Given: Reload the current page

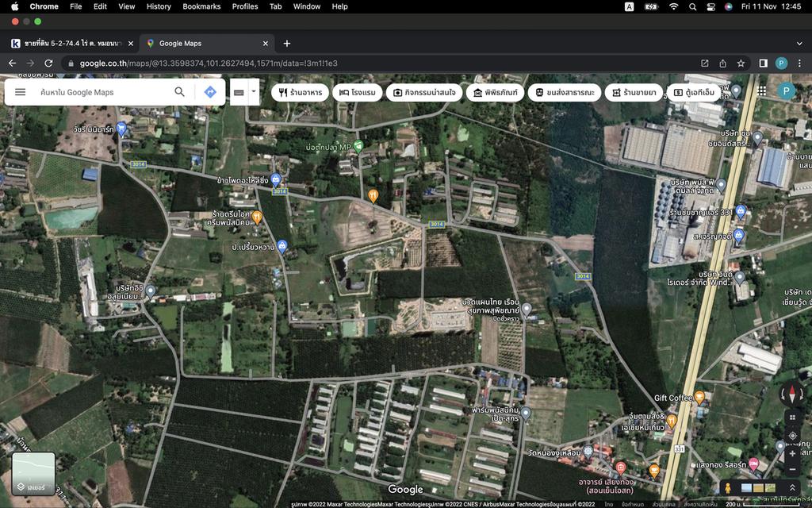Looking at the screenshot, I should pos(48,63).
